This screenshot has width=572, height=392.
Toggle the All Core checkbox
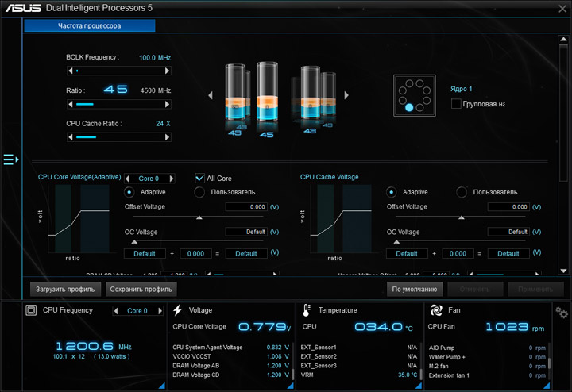[x=199, y=179]
